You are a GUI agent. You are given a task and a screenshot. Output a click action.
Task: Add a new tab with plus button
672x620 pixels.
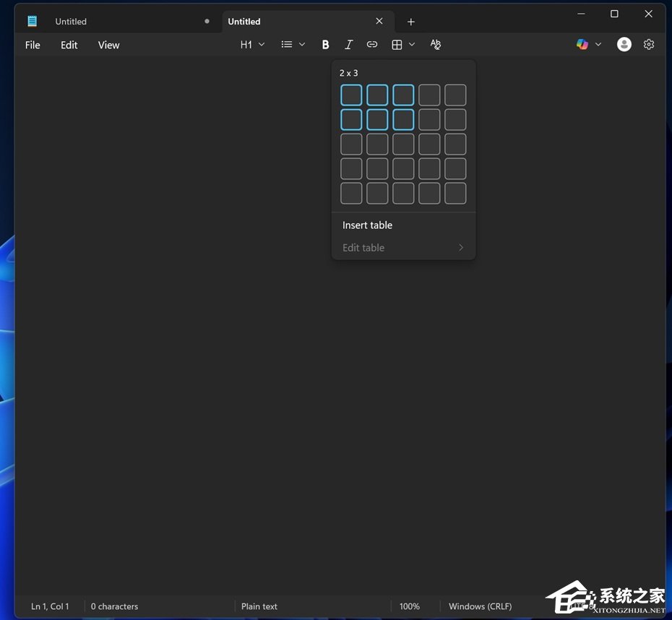[x=411, y=22]
